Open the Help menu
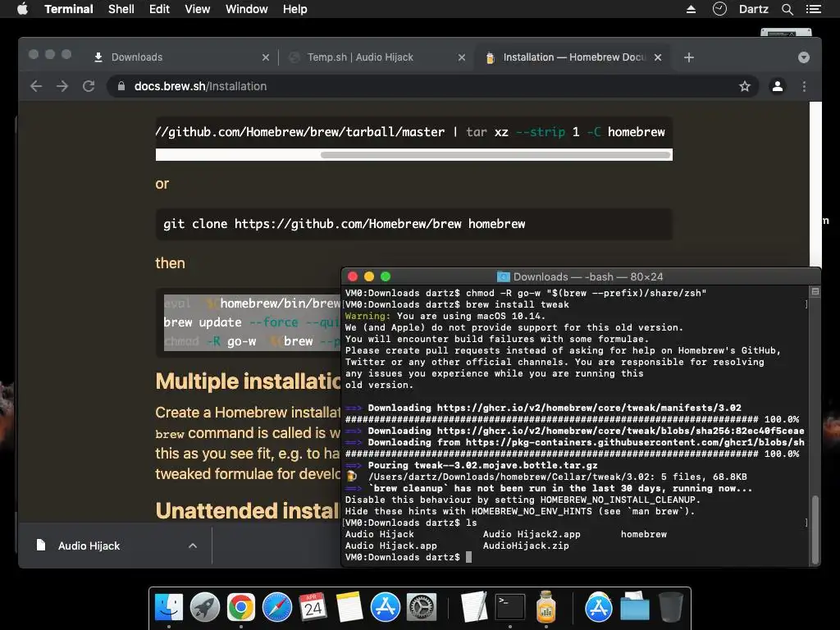Viewport: 840px width, 630px height. click(295, 9)
